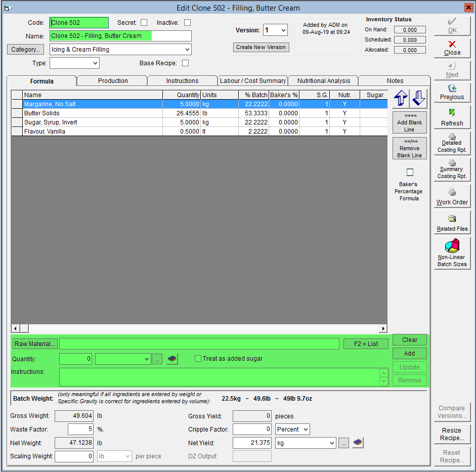476x472 pixels.
Task: Click the Raw Material... button
Action: [x=35, y=344]
